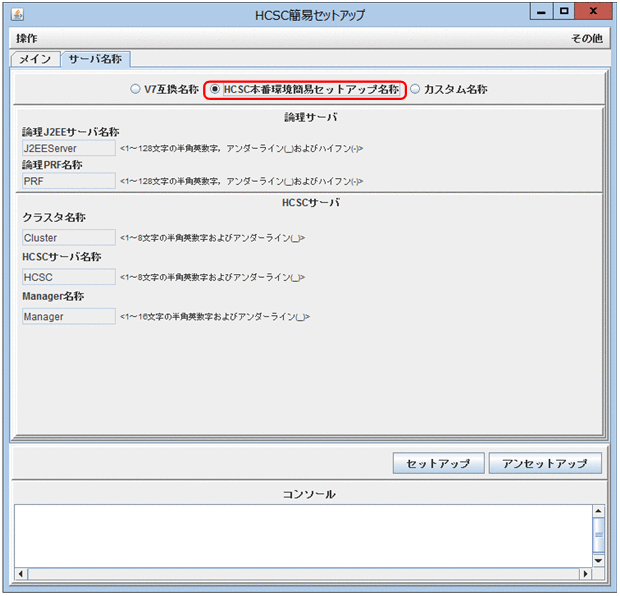Image resolution: width=620 pixels, height=596 pixels.
Task: Click the 論理サーバ section heading
Action: (310, 117)
